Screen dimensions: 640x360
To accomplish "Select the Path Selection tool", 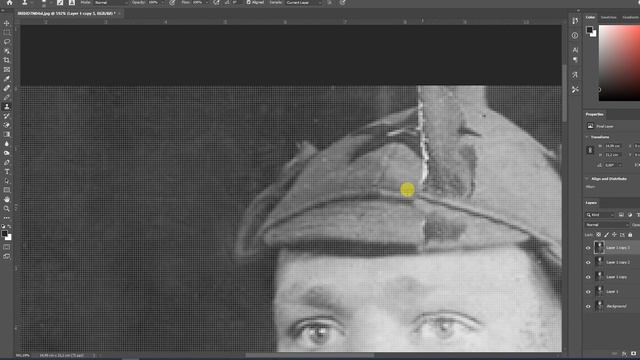I will click(x=7, y=181).
